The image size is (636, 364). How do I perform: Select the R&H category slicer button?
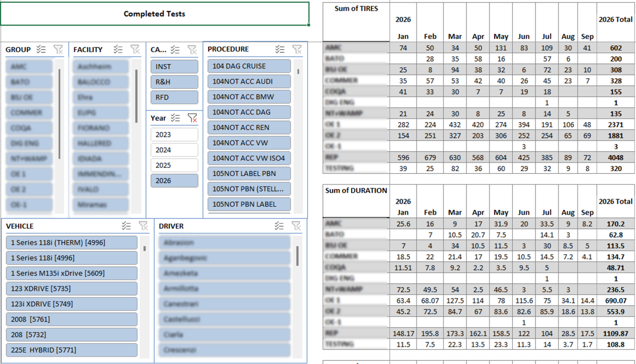click(x=174, y=82)
